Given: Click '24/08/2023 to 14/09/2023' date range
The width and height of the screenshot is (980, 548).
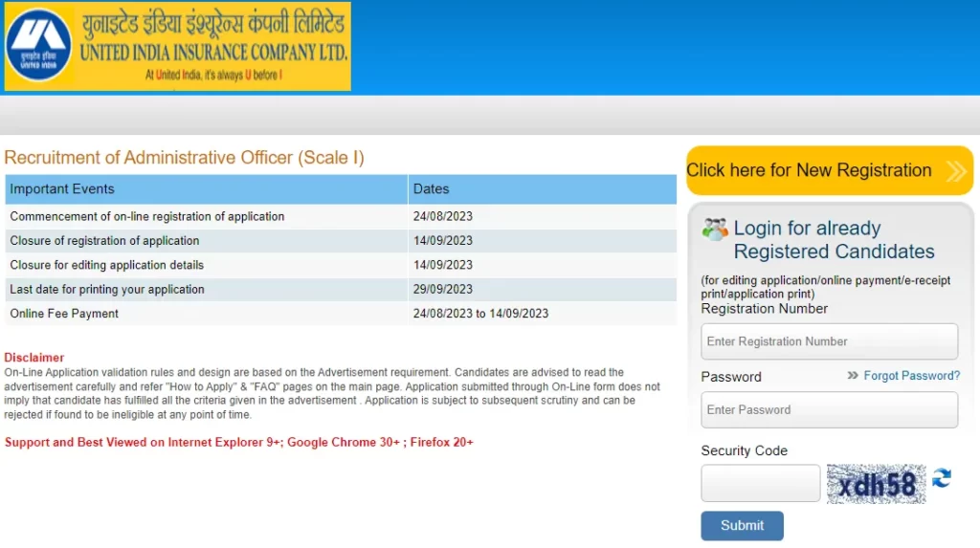Looking at the screenshot, I should click(480, 314).
